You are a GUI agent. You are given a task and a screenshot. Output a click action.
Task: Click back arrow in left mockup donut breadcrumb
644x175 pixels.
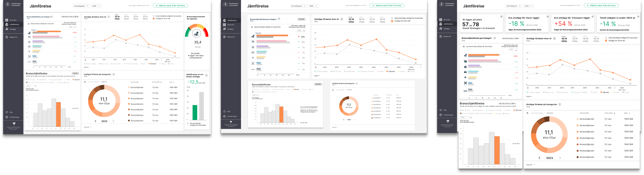[x=86, y=82]
